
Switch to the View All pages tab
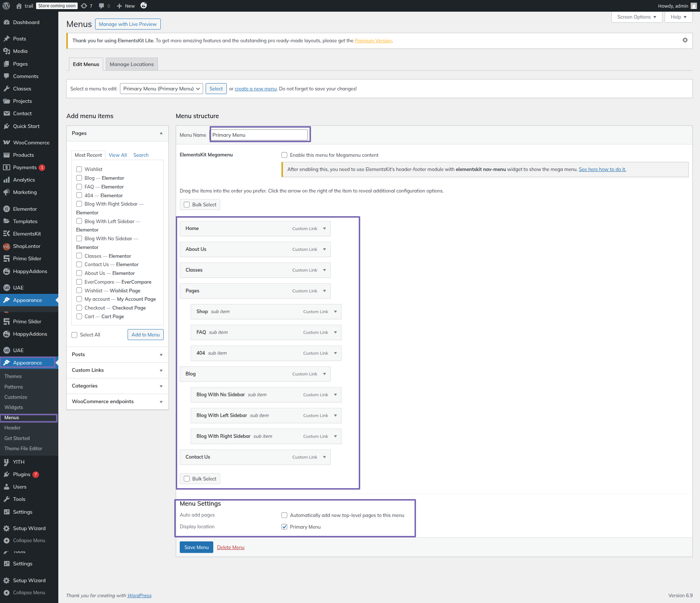coord(117,155)
